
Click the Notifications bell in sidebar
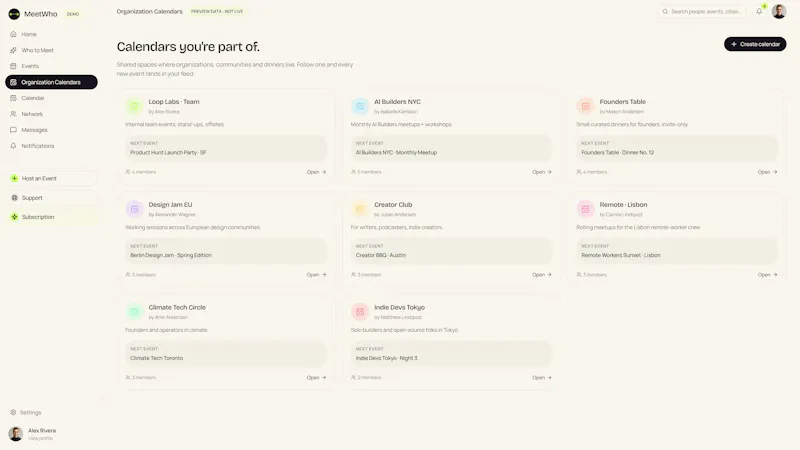click(13, 146)
